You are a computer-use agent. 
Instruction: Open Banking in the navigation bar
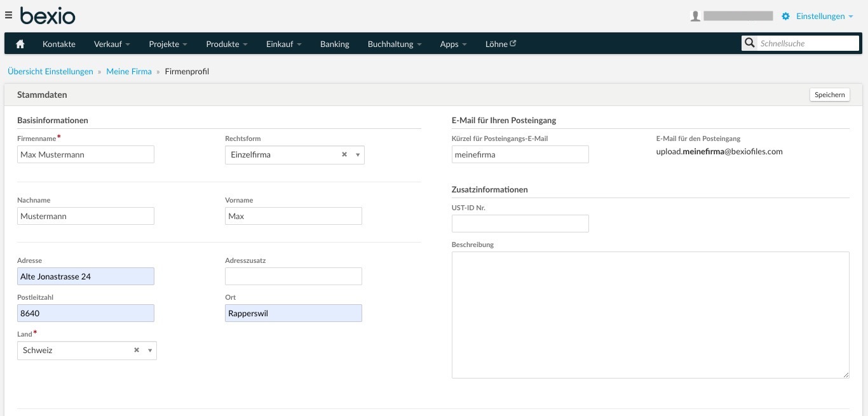click(335, 44)
